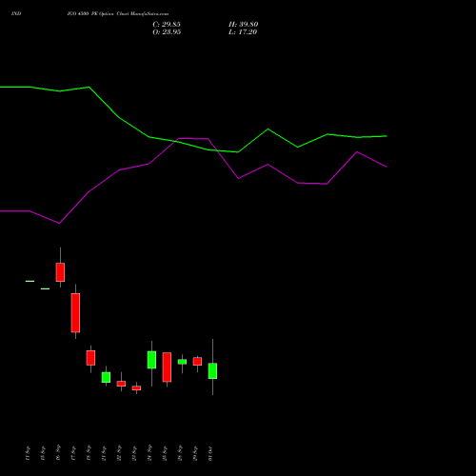Click the 01 Oct date label

[210, 454]
